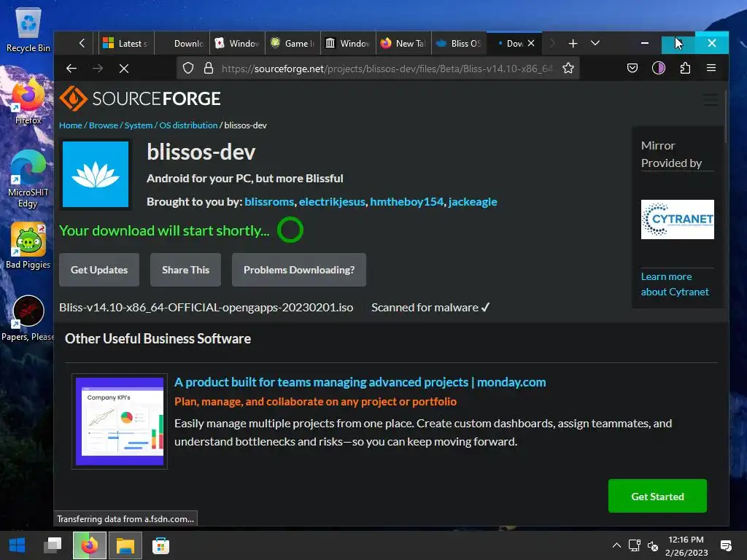Click the SourceForge logo
Screen dimensions: 747x560
(x=139, y=98)
